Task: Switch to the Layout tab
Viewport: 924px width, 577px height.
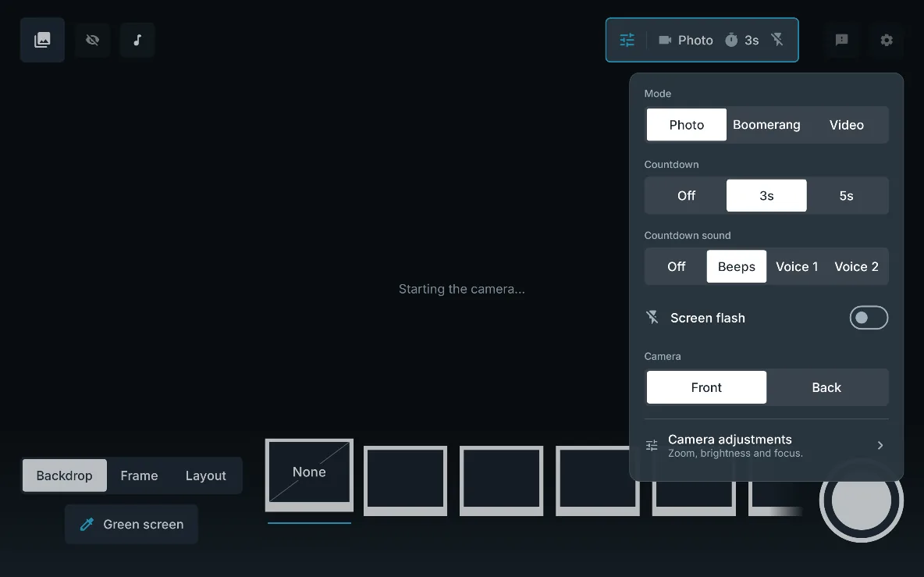Action: [x=206, y=475]
